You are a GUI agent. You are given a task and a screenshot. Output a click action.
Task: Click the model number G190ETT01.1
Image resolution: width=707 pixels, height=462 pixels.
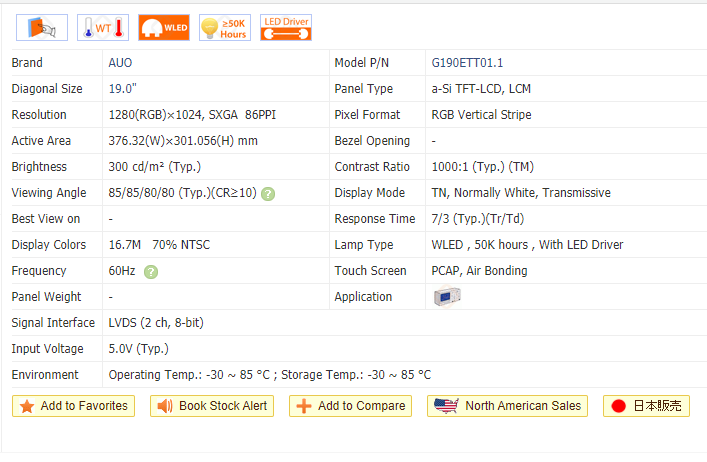click(x=469, y=63)
